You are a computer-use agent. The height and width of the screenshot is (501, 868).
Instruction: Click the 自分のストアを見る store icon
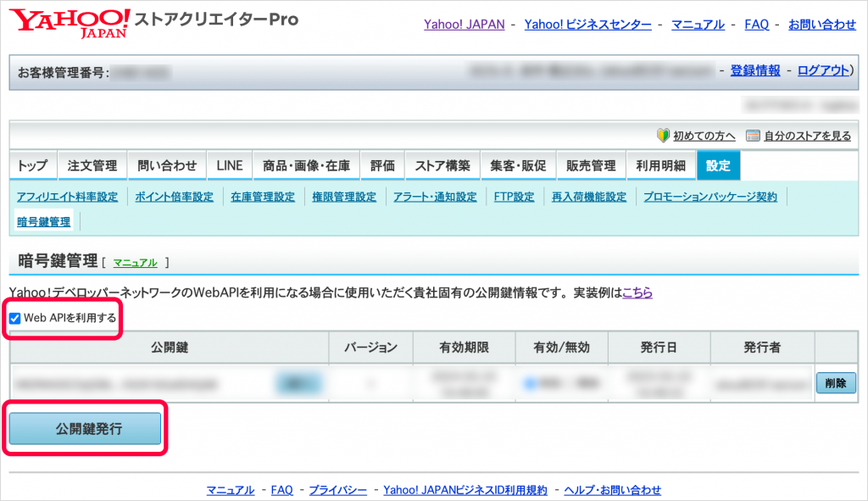tap(753, 136)
